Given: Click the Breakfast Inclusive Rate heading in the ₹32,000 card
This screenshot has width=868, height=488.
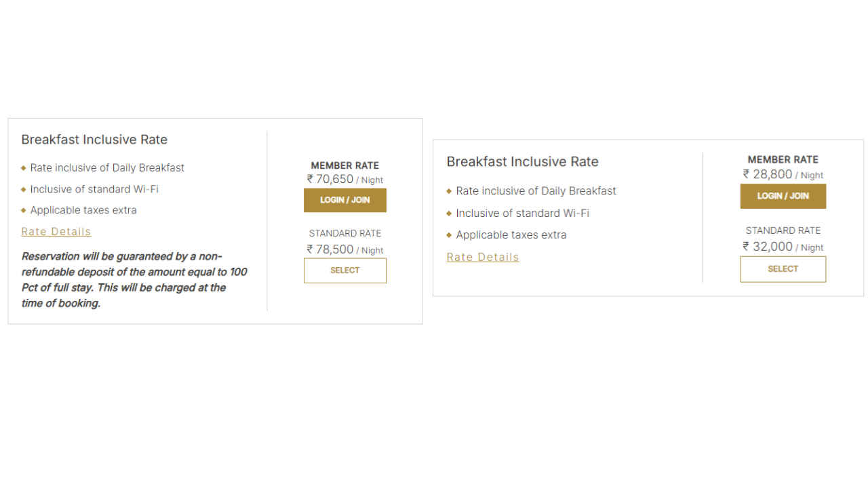Looking at the screenshot, I should click(522, 162).
